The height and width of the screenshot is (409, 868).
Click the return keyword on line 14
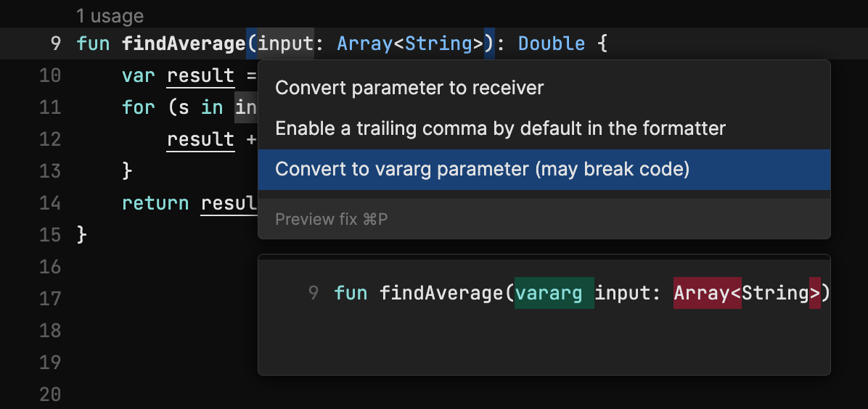pos(155,203)
